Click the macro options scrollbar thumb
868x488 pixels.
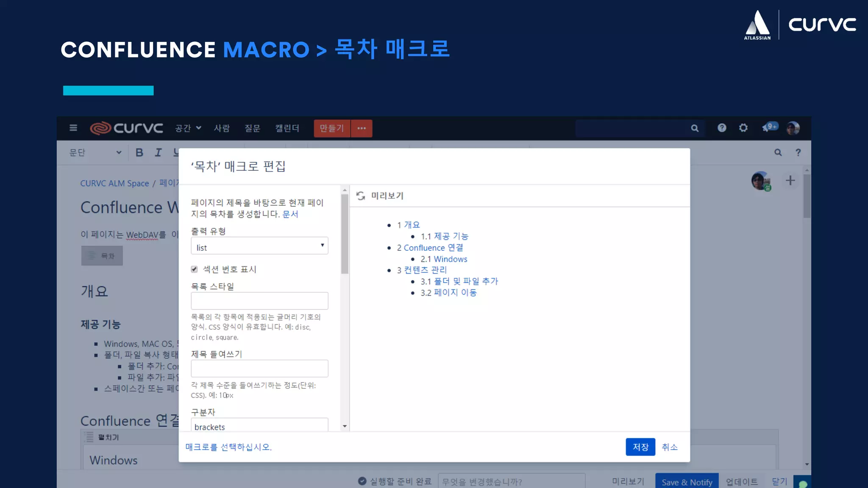[345, 234]
